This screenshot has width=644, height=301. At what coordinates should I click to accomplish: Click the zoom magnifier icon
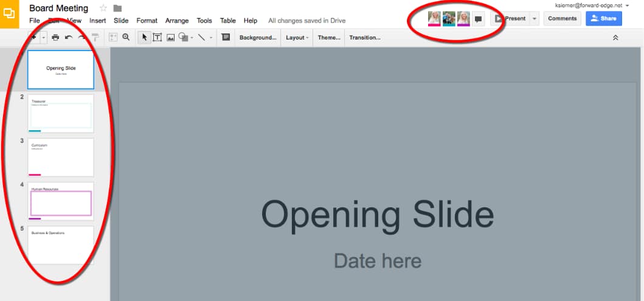[x=126, y=38]
